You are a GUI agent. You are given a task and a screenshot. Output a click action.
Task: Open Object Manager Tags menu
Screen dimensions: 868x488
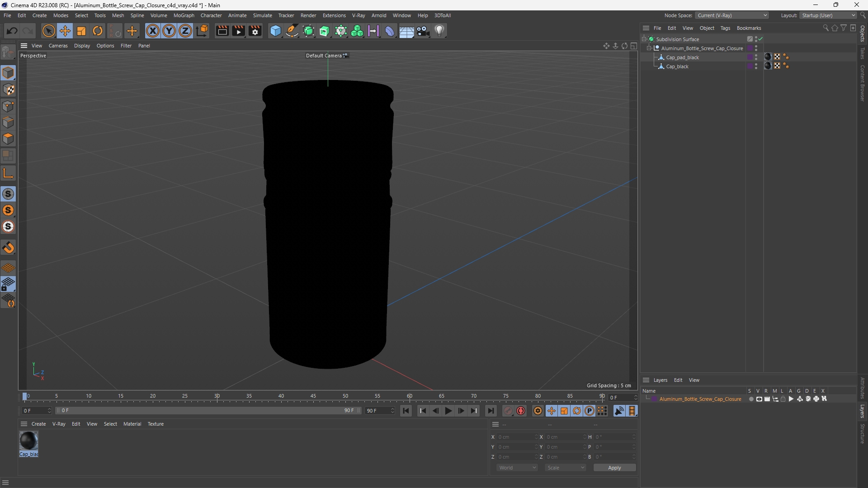[725, 28]
